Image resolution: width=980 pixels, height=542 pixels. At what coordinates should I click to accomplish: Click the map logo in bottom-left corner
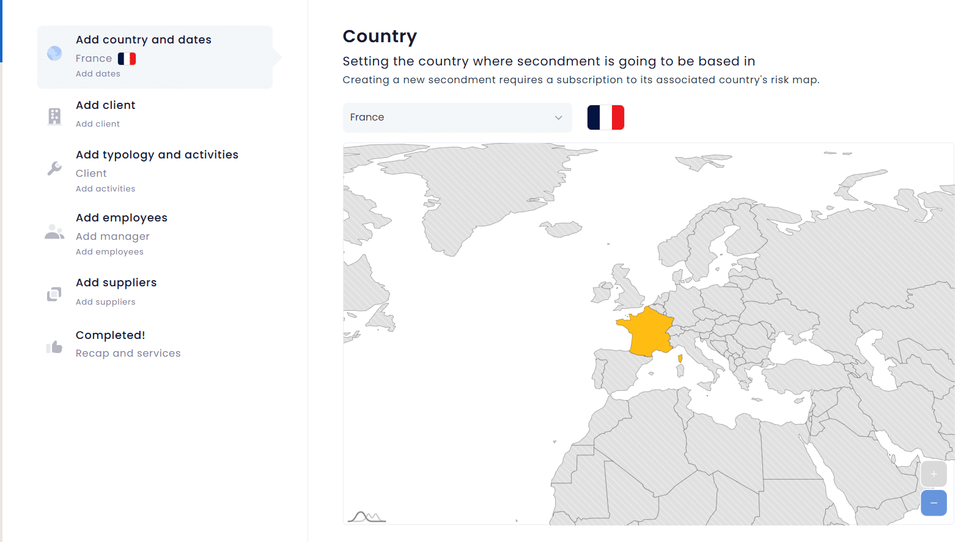click(366, 517)
